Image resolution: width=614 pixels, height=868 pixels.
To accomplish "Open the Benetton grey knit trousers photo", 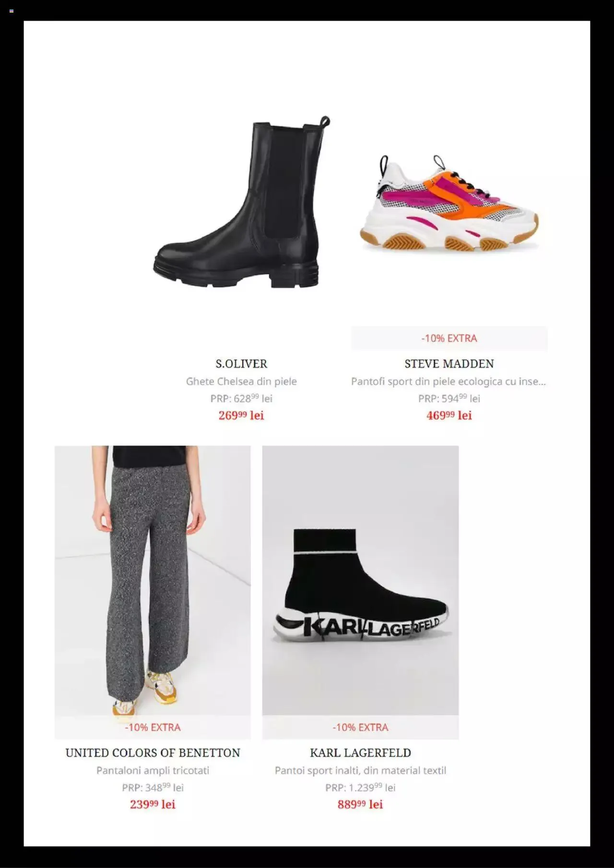I will pyautogui.click(x=153, y=581).
